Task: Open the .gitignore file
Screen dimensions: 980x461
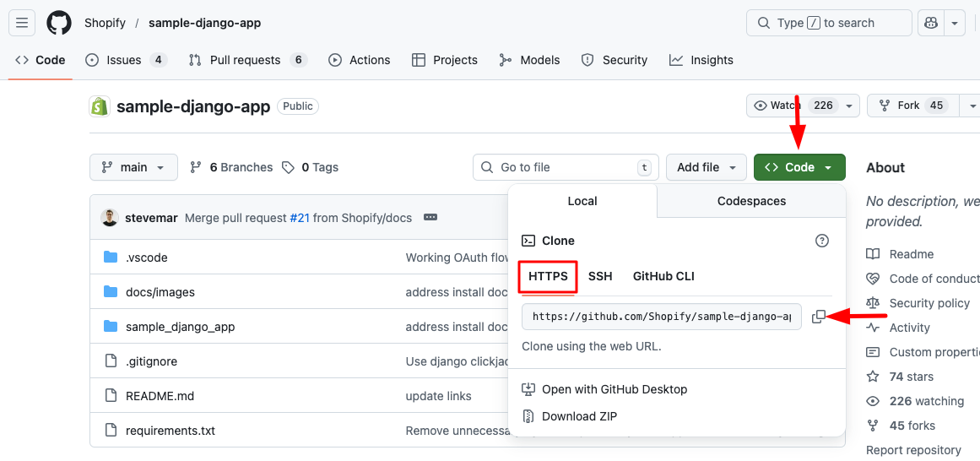Action: coord(151,361)
